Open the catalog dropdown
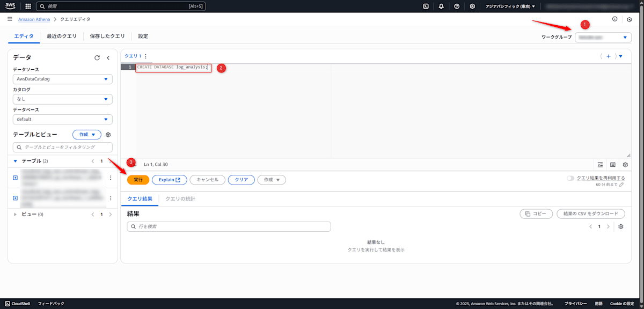The height and width of the screenshot is (309, 644). pos(63,99)
